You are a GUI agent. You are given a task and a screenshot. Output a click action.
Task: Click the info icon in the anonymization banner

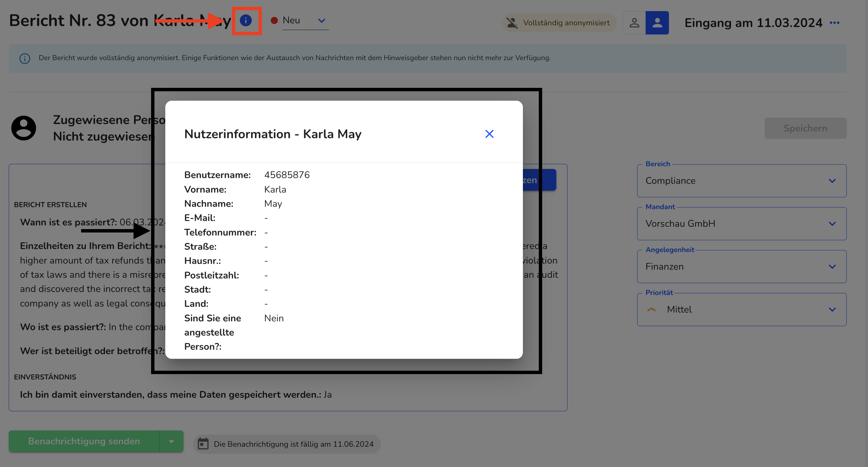[25, 58]
